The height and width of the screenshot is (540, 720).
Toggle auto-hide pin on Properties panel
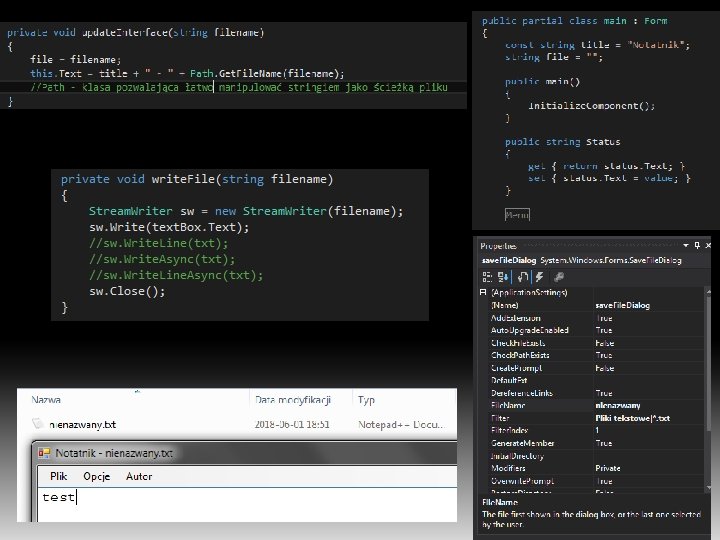coord(697,246)
